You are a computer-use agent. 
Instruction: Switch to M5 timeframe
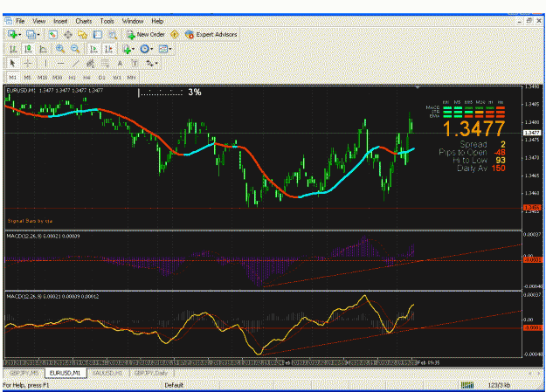click(27, 78)
